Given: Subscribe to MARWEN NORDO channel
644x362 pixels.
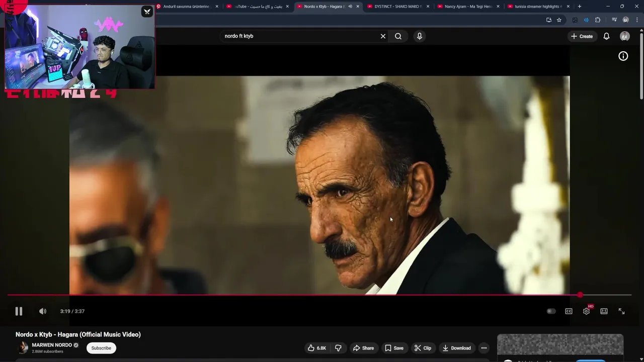Looking at the screenshot, I should coord(101,348).
